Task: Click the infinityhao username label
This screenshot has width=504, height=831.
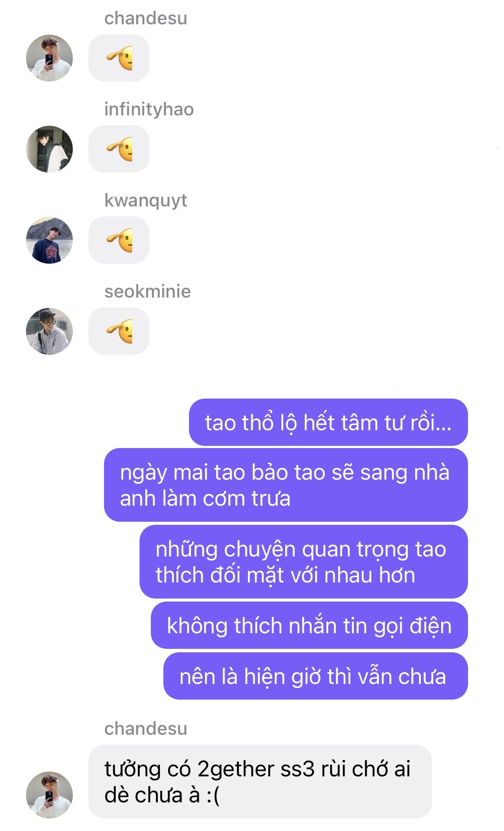Action: [x=149, y=109]
